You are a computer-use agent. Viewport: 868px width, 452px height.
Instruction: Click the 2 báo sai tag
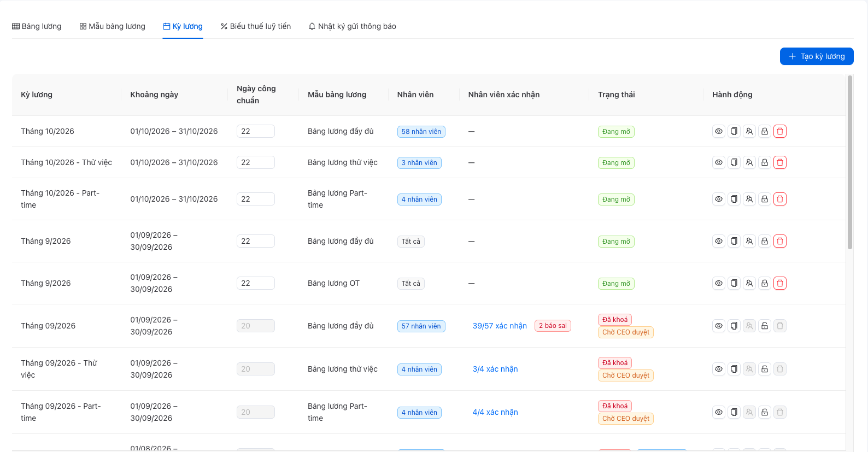coord(553,326)
